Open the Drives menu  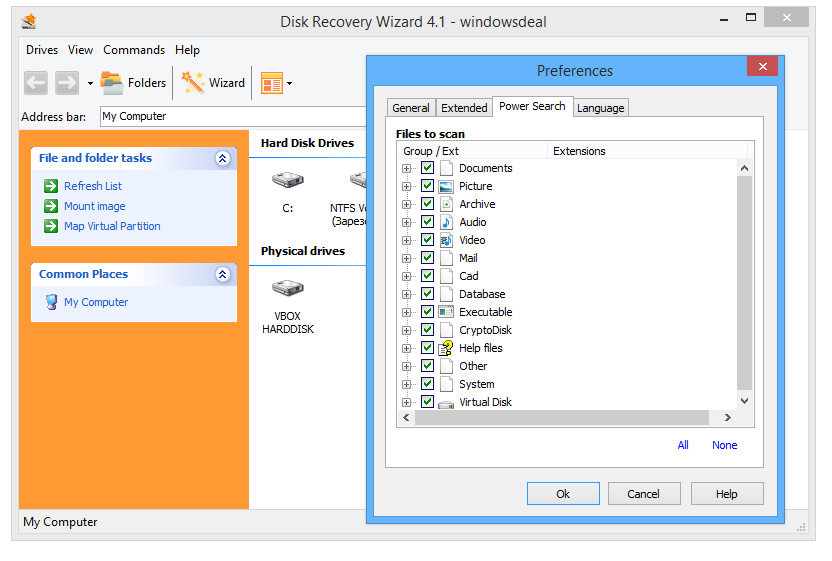42,50
